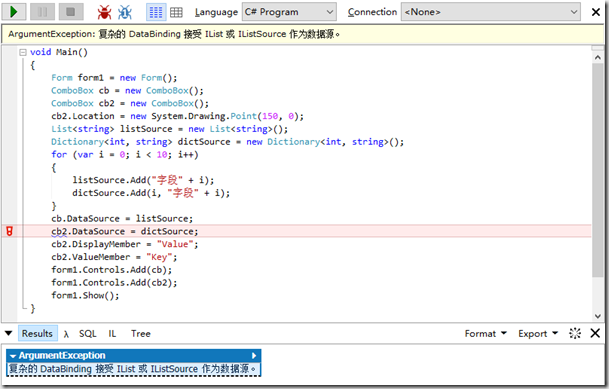Click the 'cb2.DisplayMember = "Value";' line
The height and width of the screenshot is (389, 609).
click(125, 244)
